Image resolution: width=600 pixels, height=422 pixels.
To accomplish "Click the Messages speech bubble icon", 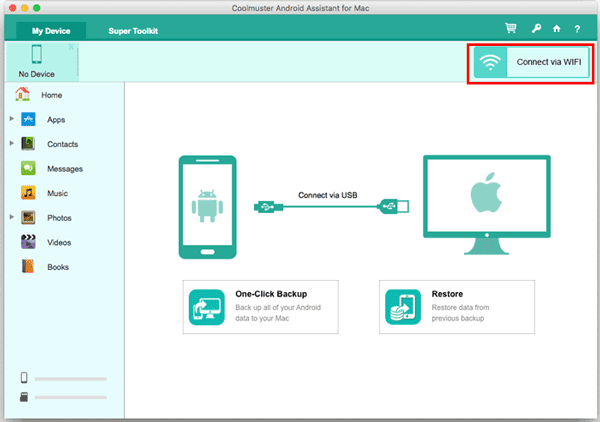I will (28, 168).
